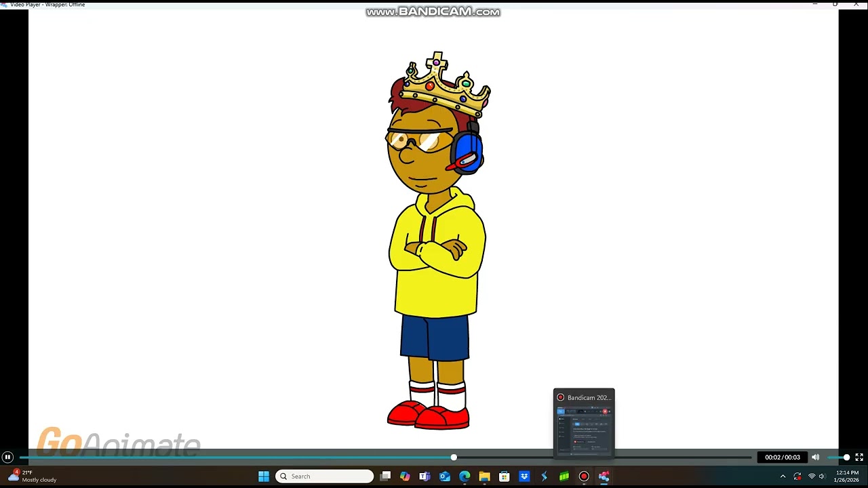Open Task View from the taskbar
Image resolution: width=868 pixels, height=488 pixels.
coord(385,476)
